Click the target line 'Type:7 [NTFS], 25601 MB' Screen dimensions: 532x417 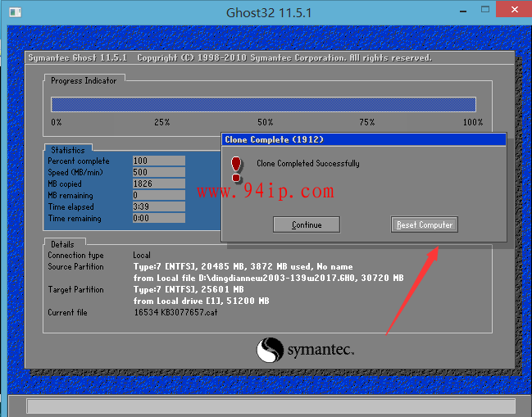point(189,289)
